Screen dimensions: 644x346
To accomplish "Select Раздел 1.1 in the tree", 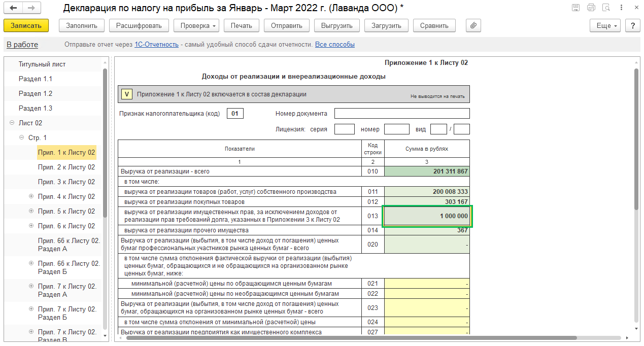I will click(36, 79).
